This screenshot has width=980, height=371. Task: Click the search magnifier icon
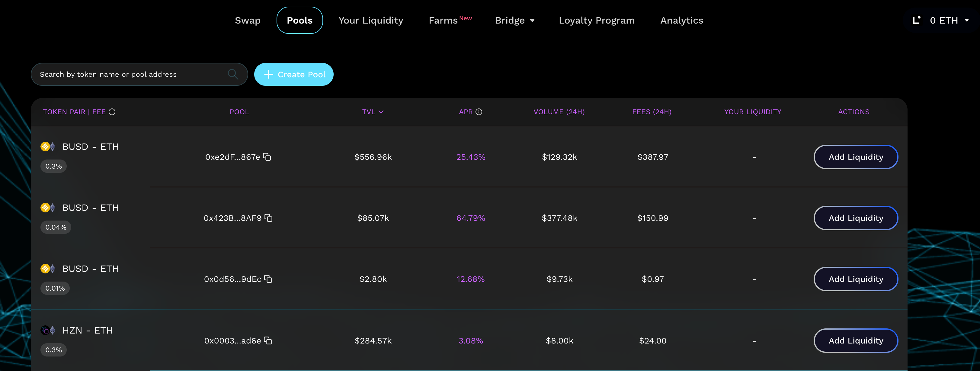(233, 74)
